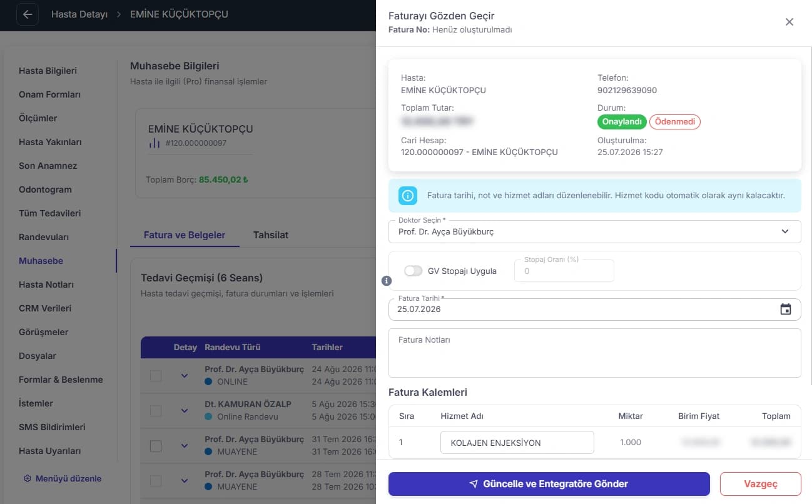The height and width of the screenshot is (504, 812).
Task: Check the box for the 28 Tem MUAYENE row
Action: (156, 481)
